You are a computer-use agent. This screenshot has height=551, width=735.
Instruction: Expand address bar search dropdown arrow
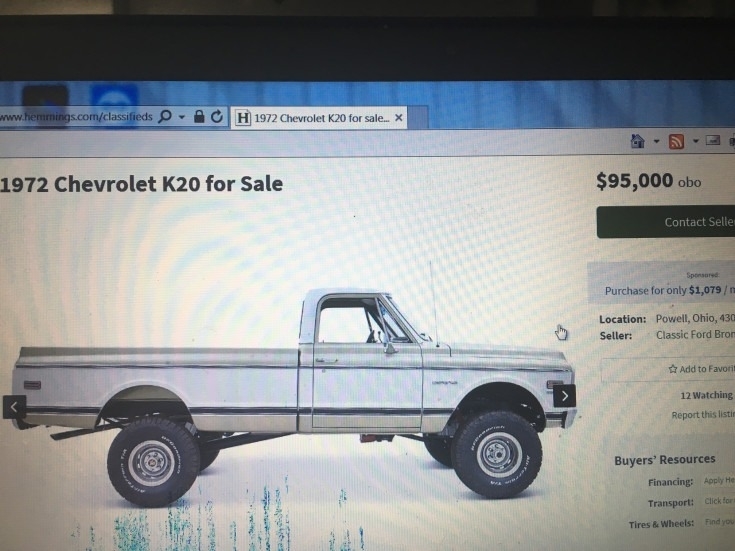coord(182,117)
